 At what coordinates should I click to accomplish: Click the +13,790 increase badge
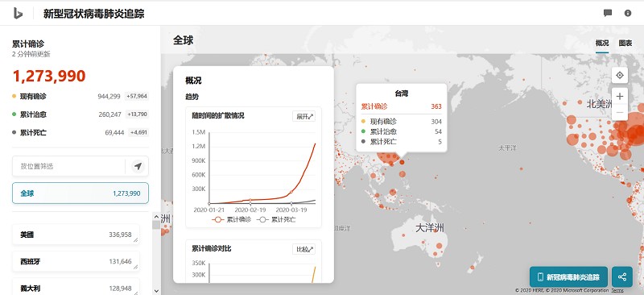pyautogui.click(x=137, y=114)
